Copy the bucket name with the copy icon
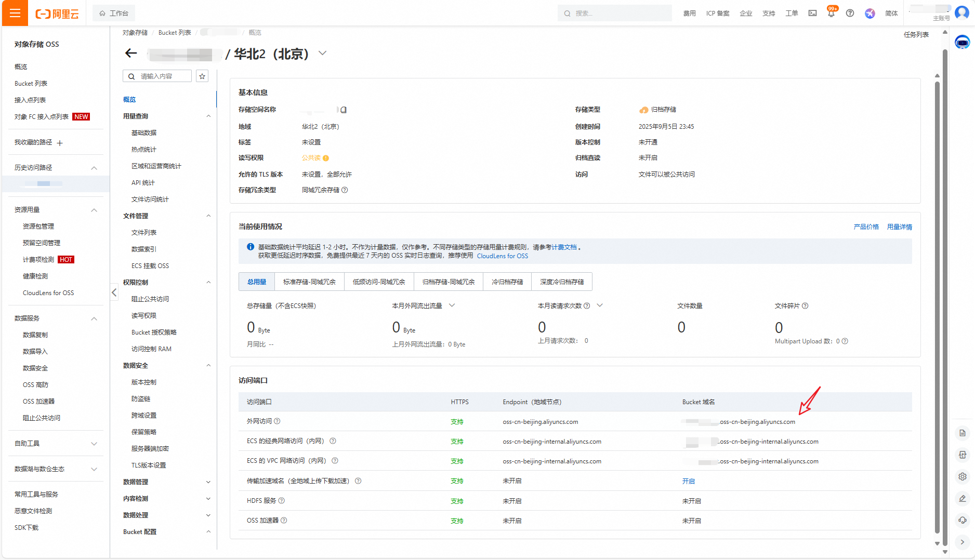Screen dimensions: 975x560 (x=344, y=110)
